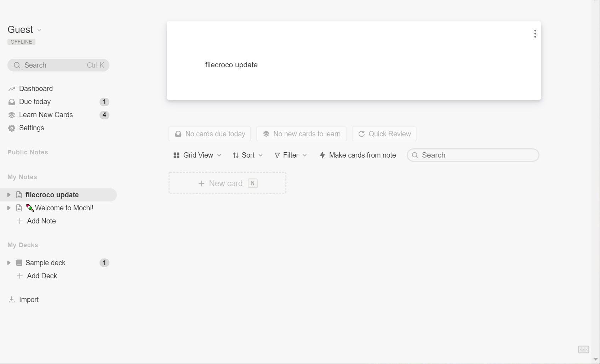Click the Learn New Cards stack icon

point(12,115)
